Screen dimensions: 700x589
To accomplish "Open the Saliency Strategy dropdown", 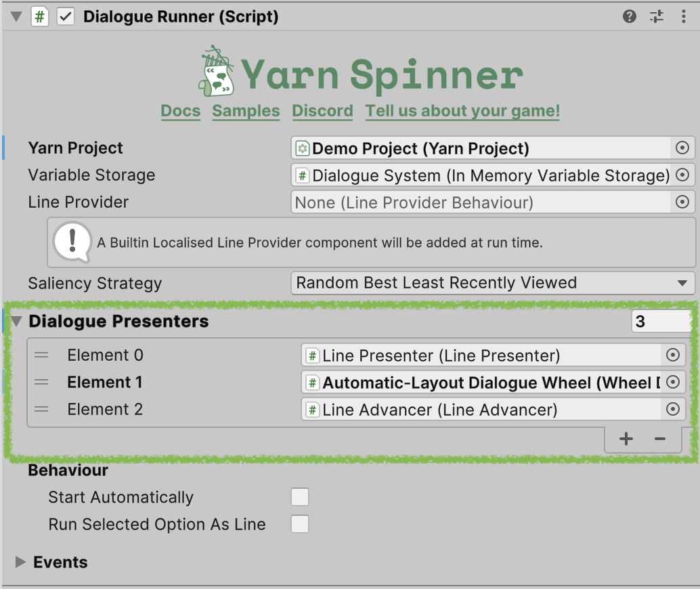I will (x=493, y=283).
